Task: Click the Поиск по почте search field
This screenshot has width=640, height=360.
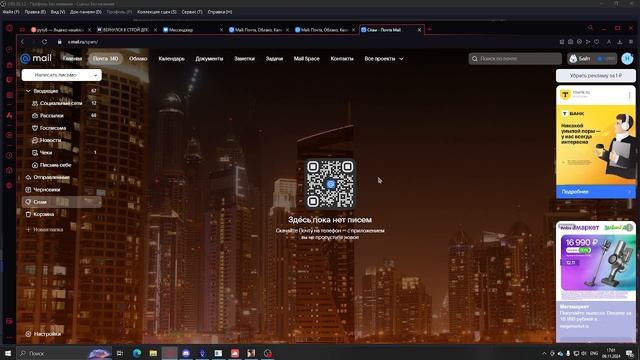Action: pos(515,59)
